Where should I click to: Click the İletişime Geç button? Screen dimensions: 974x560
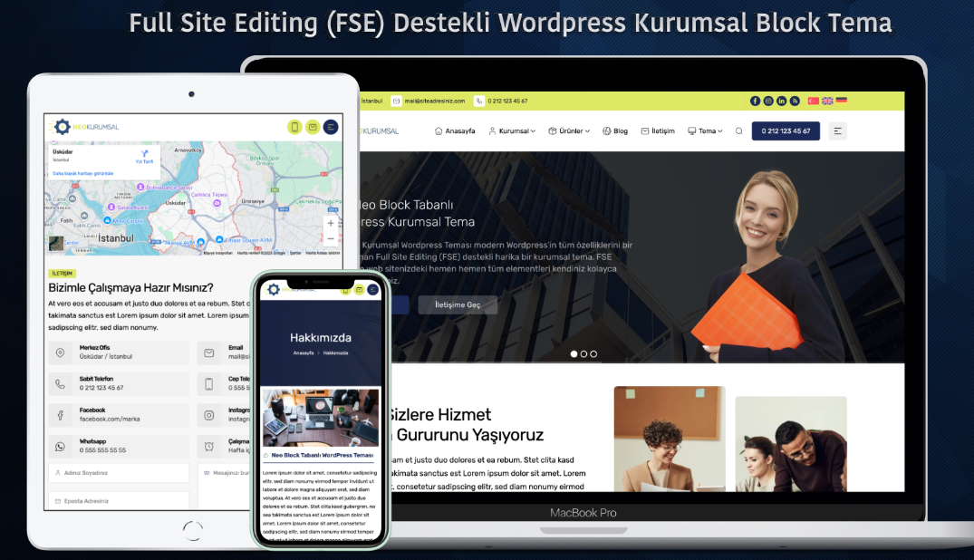pos(458,304)
